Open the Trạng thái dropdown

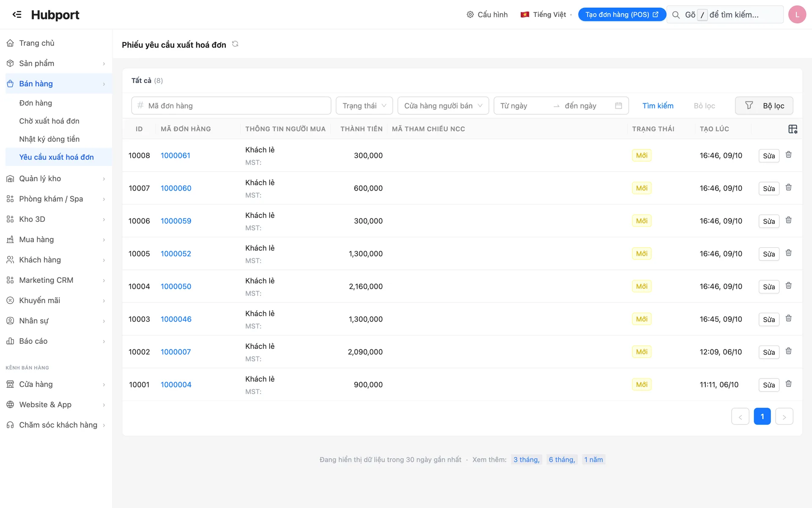pyautogui.click(x=364, y=106)
